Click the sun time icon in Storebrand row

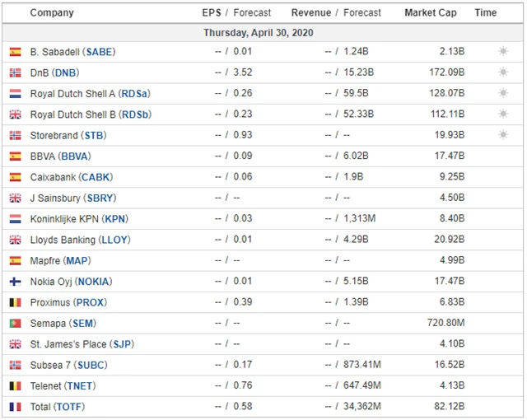click(502, 135)
